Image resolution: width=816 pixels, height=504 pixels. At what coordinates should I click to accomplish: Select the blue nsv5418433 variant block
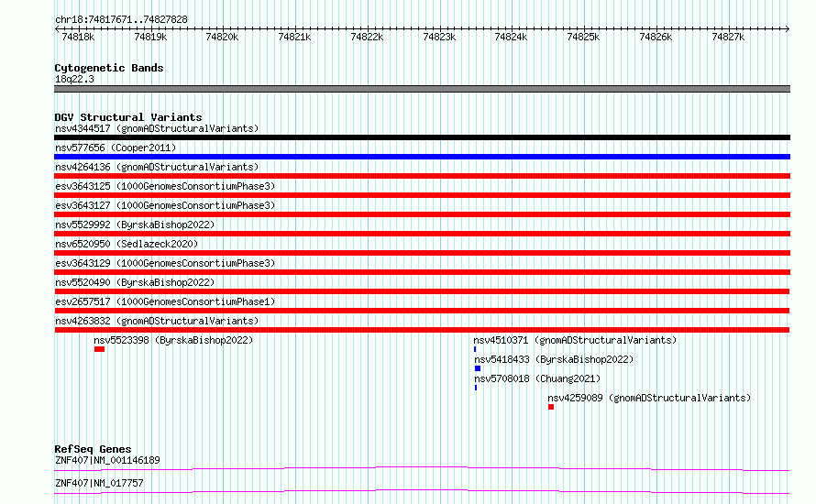478,368
